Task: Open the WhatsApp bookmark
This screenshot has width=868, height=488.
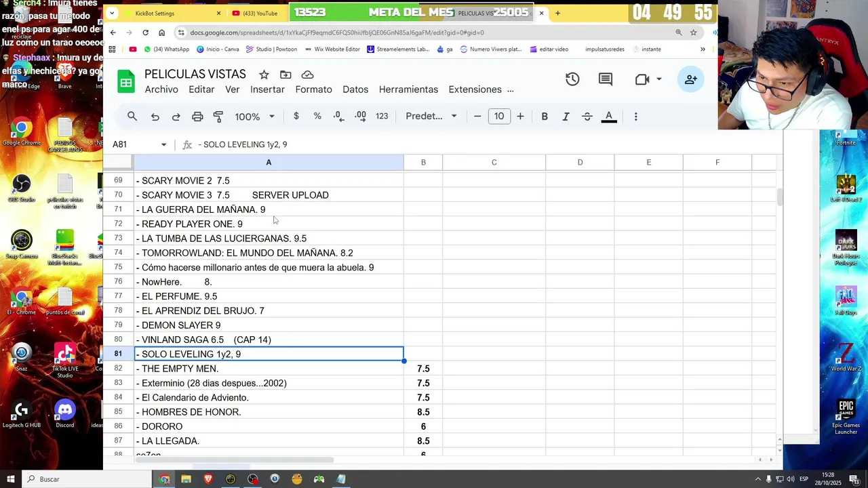Action: (166, 49)
